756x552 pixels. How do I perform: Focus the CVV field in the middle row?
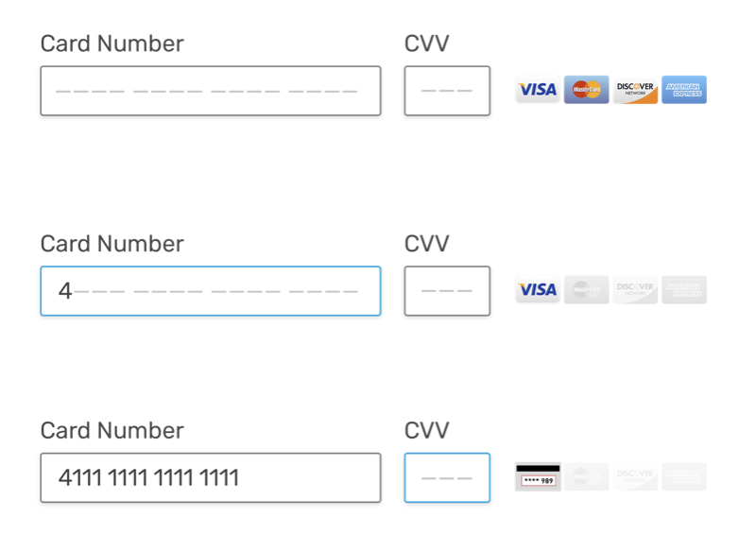447,291
